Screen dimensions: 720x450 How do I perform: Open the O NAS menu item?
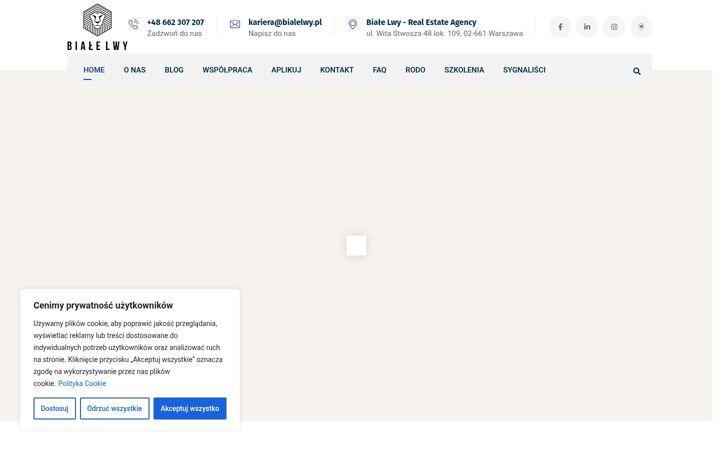pyautogui.click(x=135, y=70)
